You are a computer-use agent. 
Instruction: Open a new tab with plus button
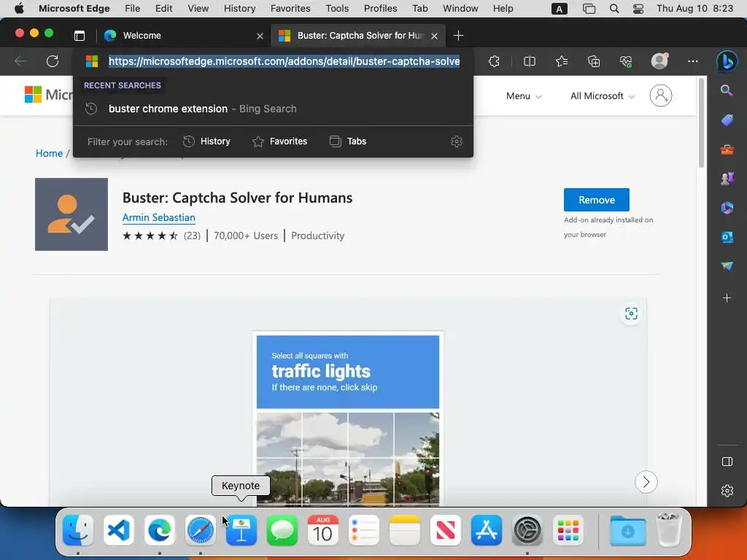point(458,36)
